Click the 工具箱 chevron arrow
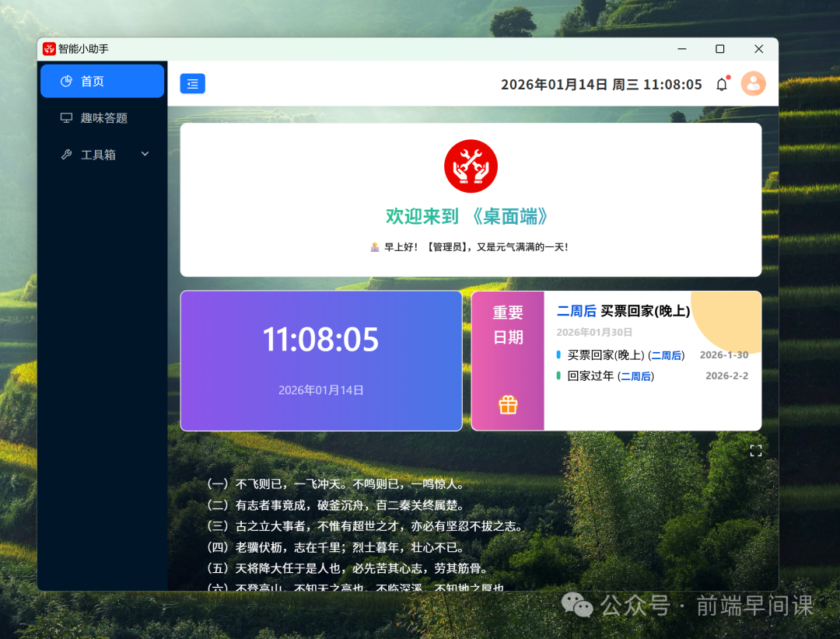The height and width of the screenshot is (639, 840). 145,154
